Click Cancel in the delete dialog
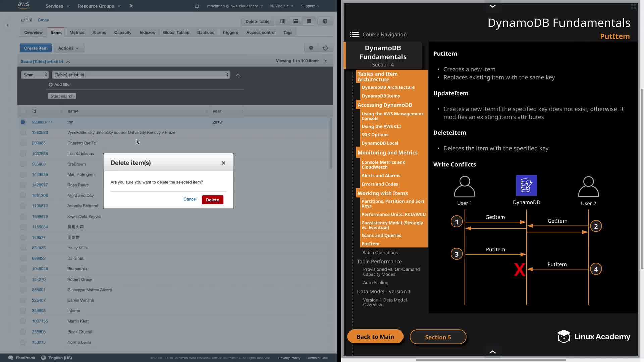 (x=190, y=199)
